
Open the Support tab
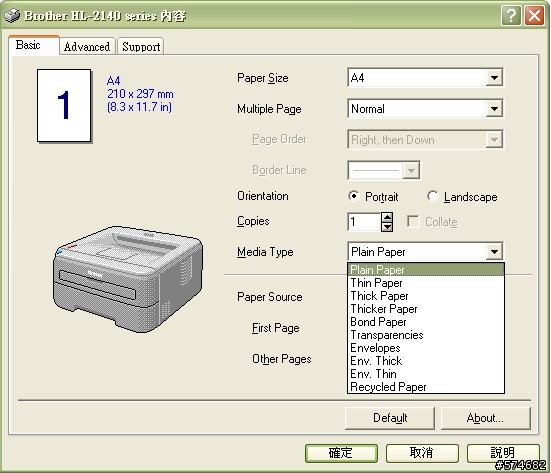coord(141,46)
